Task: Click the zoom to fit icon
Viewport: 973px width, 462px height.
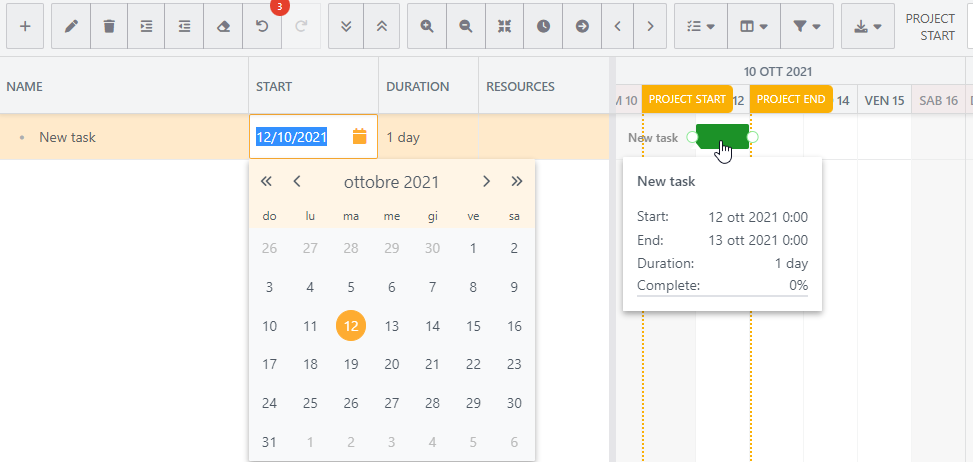Action: coord(504,26)
